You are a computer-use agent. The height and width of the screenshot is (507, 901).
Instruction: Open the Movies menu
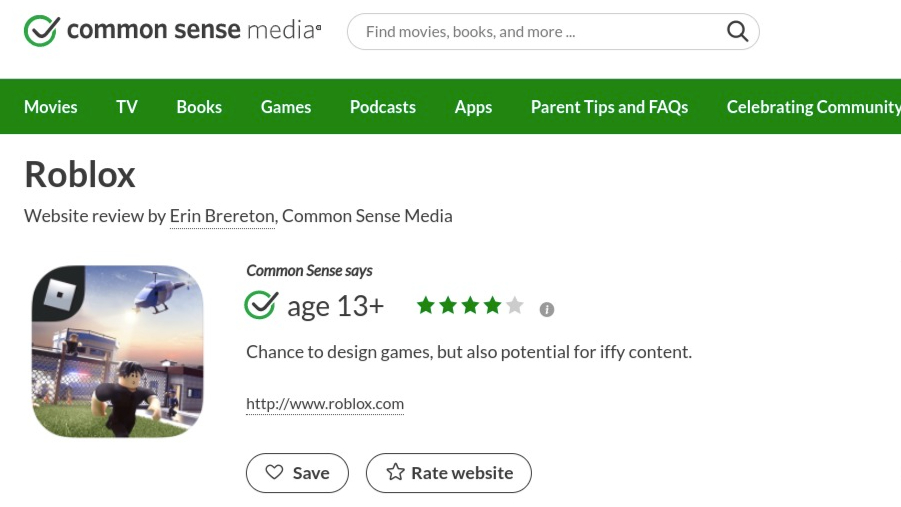(x=51, y=107)
